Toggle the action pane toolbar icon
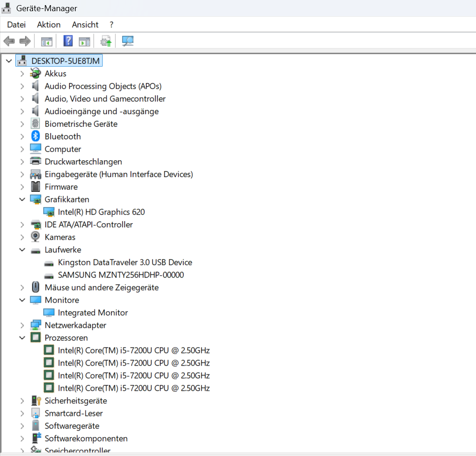 point(84,41)
